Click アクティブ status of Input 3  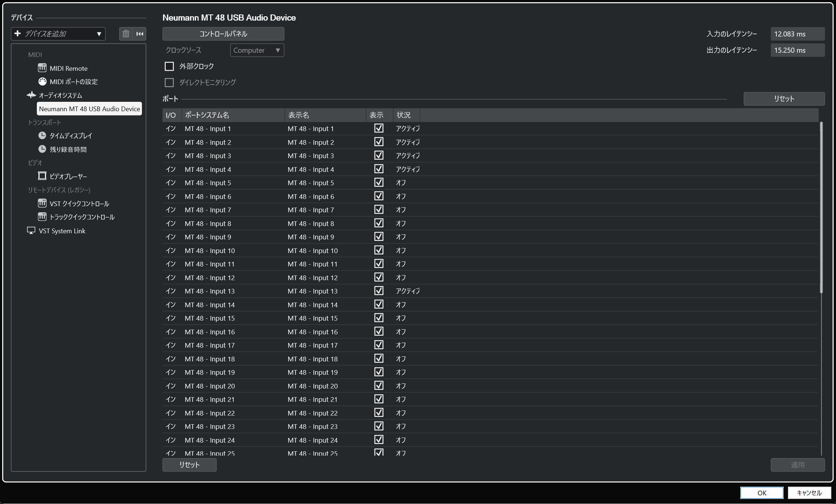point(408,156)
